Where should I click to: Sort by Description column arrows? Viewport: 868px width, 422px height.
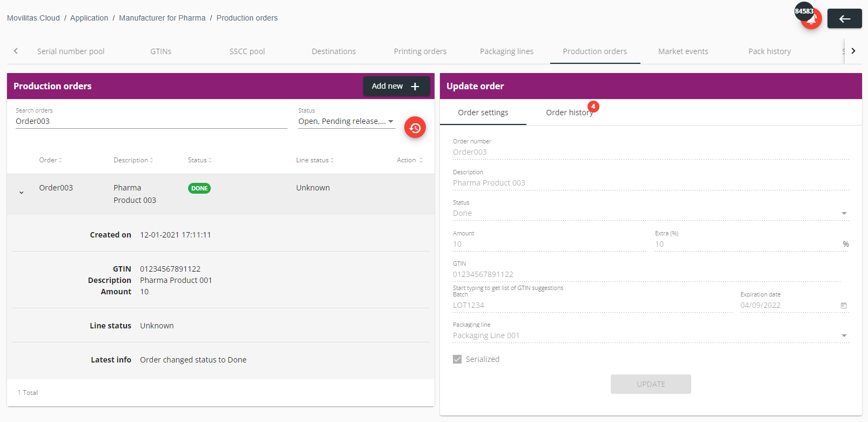[151, 160]
